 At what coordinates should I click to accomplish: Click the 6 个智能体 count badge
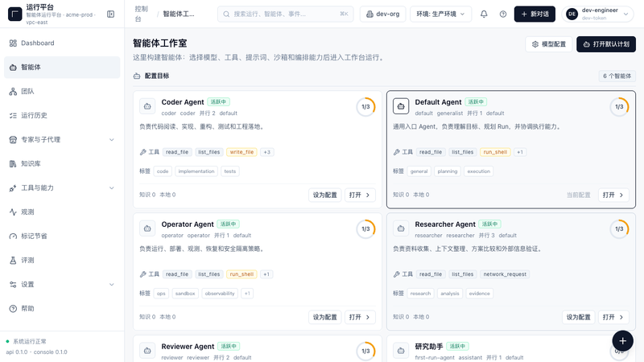pos(617,76)
